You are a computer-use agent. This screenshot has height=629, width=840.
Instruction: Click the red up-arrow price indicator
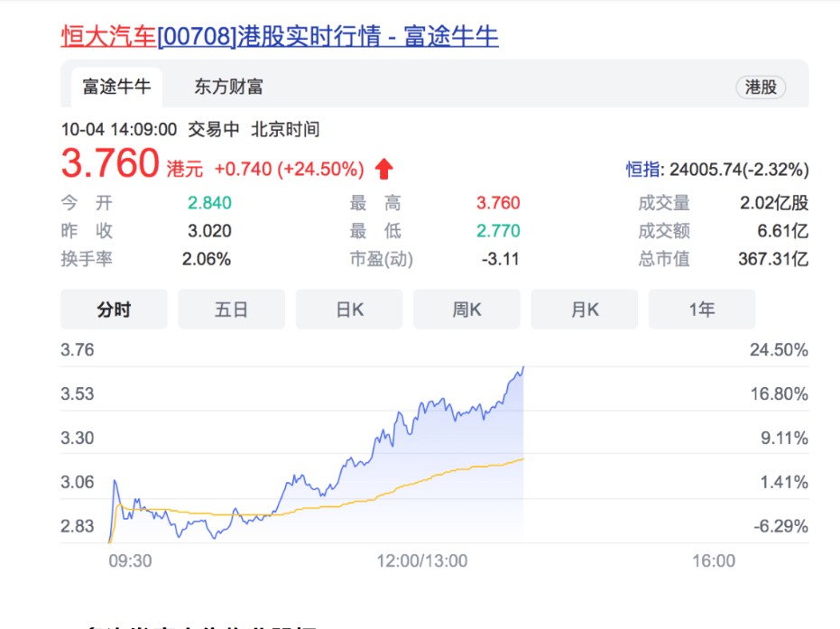pyautogui.click(x=383, y=169)
